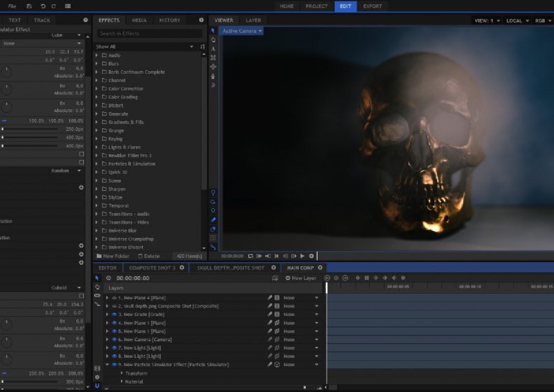
Task: Select the Text tool in the viewer toolbar
Action: [x=213, y=48]
